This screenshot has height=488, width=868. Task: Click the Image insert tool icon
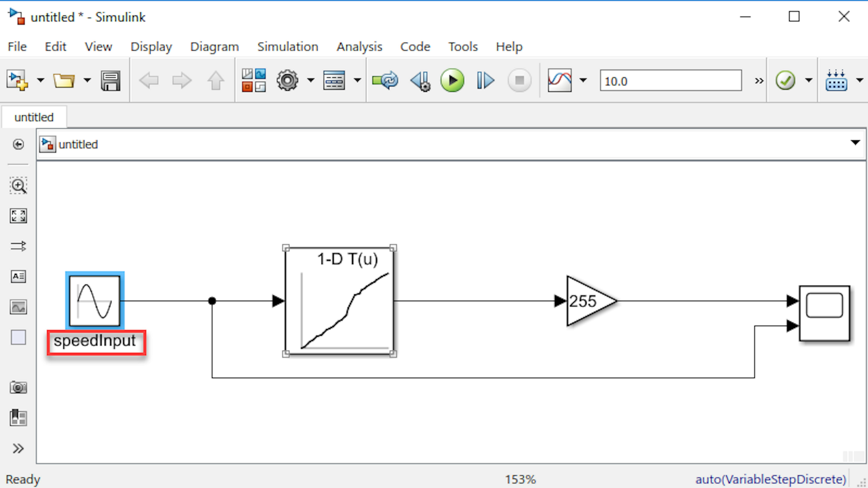click(x=18, y=307)
